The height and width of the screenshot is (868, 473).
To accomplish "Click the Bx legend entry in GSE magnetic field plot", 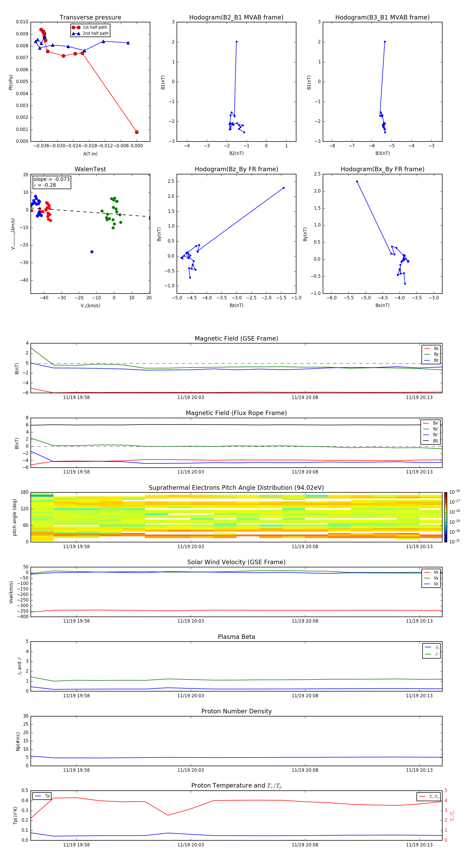I will 431,349.
